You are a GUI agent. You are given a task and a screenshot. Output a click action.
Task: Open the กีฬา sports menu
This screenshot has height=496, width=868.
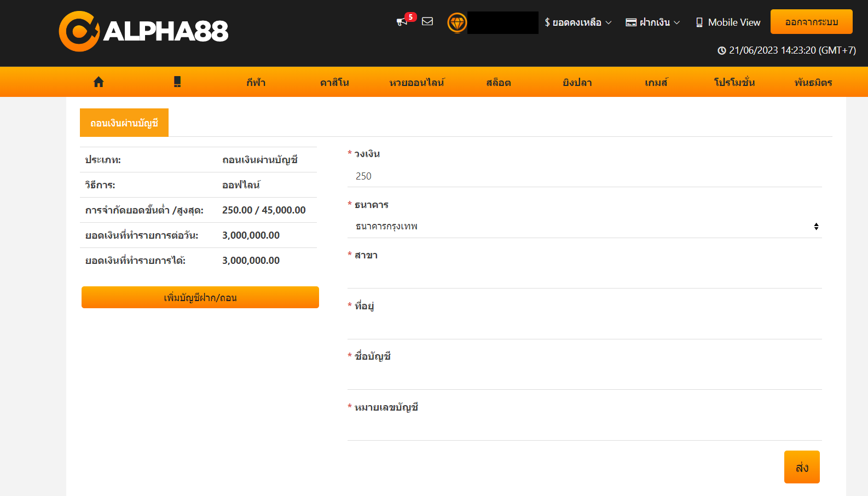[256, 83]
